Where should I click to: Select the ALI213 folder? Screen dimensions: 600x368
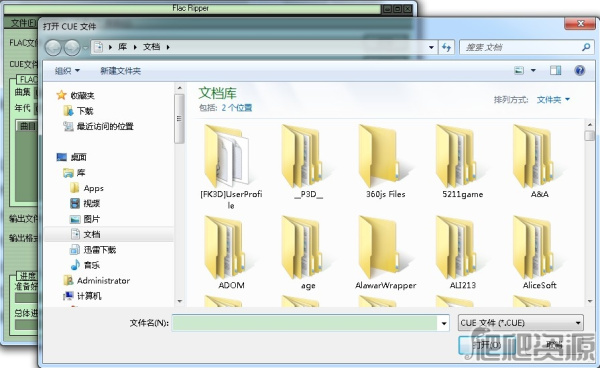[462, 252]
